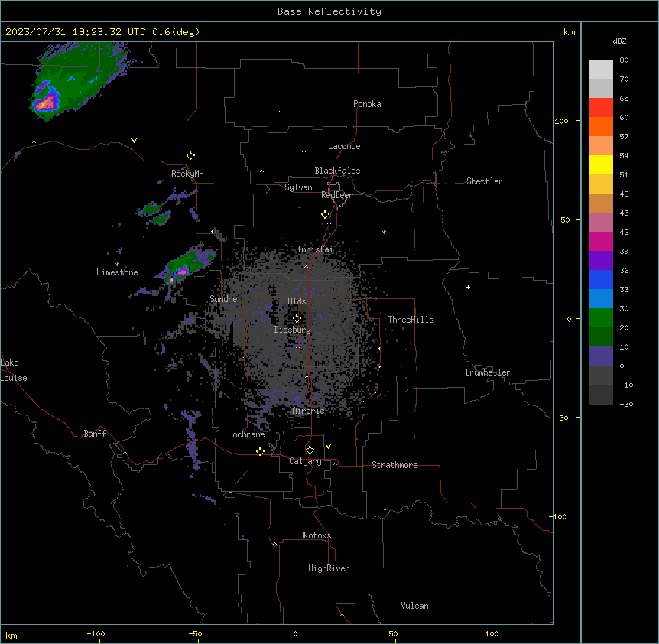Select yellow diamond marker between Olds and Didsbury
The image size is (659, 644).
[297, 319]
